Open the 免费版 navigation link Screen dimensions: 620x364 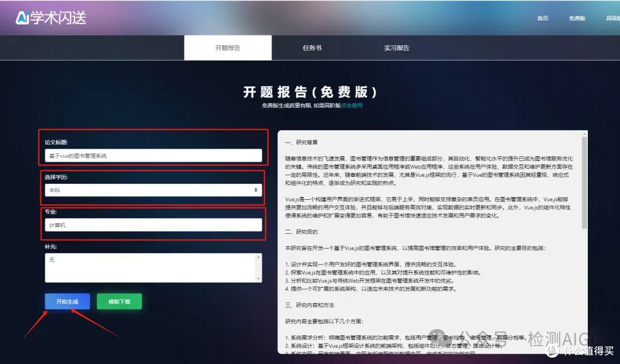[577, 18]
